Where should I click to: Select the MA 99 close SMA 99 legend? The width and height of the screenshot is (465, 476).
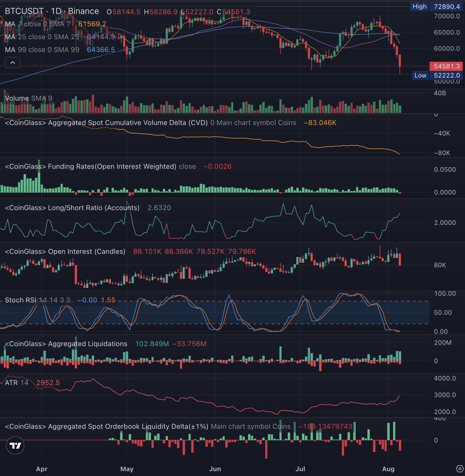click(x=42, y=50)
